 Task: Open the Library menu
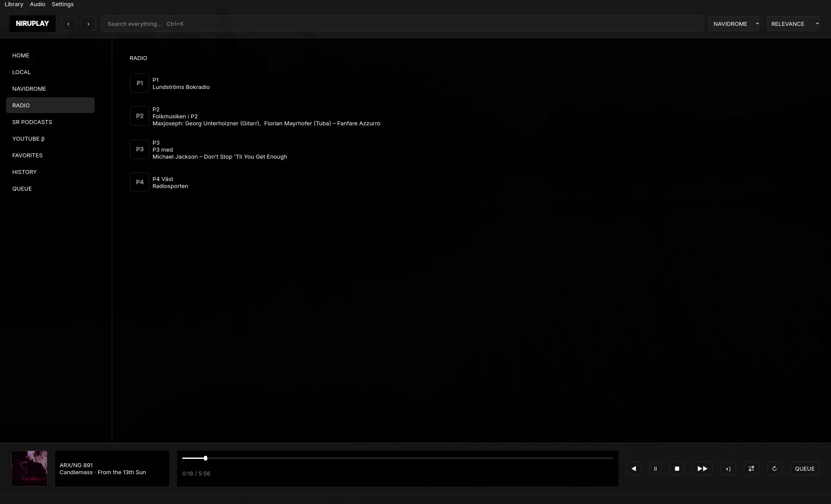pos(14,4)
